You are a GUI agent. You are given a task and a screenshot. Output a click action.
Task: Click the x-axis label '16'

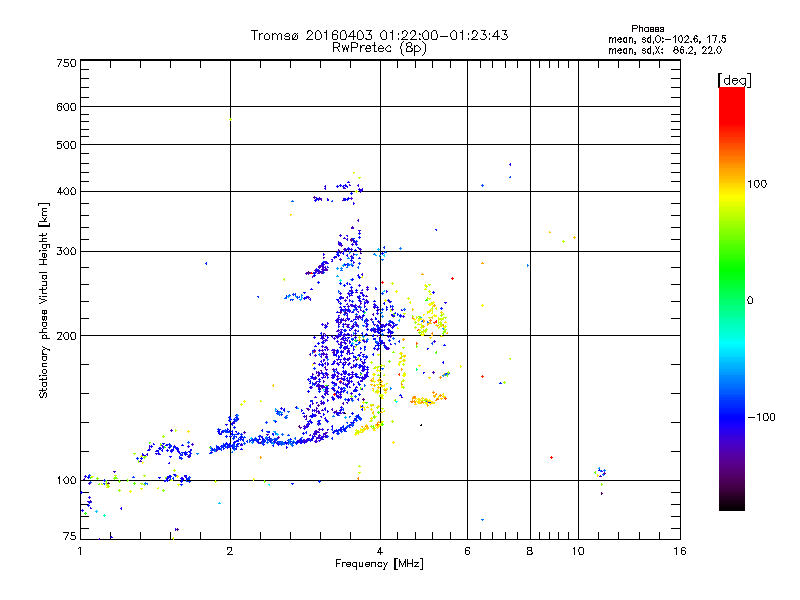680,551
